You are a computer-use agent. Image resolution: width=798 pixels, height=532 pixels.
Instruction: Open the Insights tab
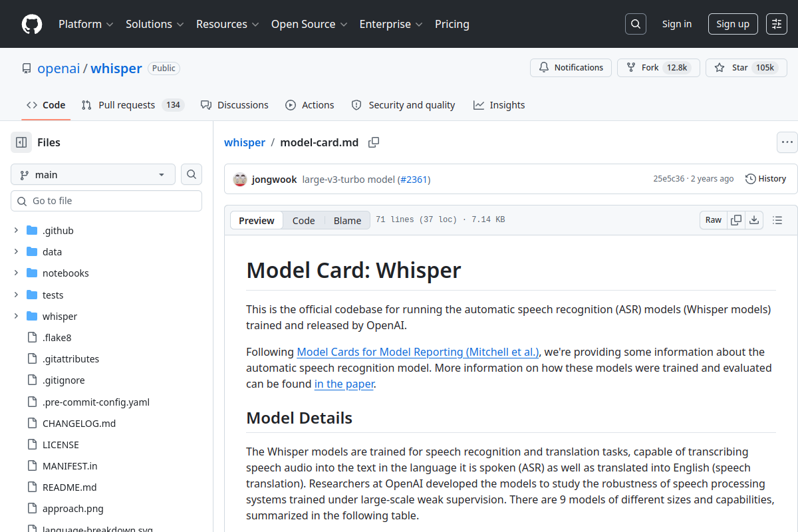pyautogui.click(x=499, y=105)
